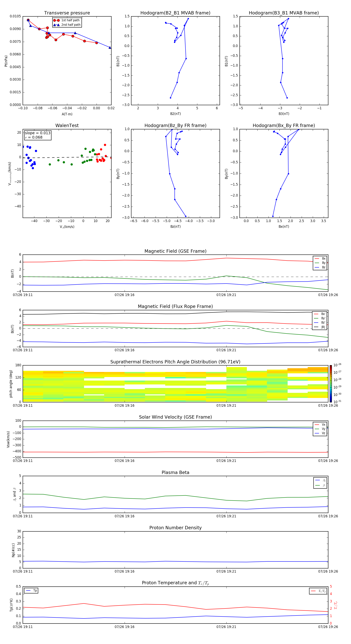Click the 'Pt(nPa)' y-axis label

[x=6, y=61]
